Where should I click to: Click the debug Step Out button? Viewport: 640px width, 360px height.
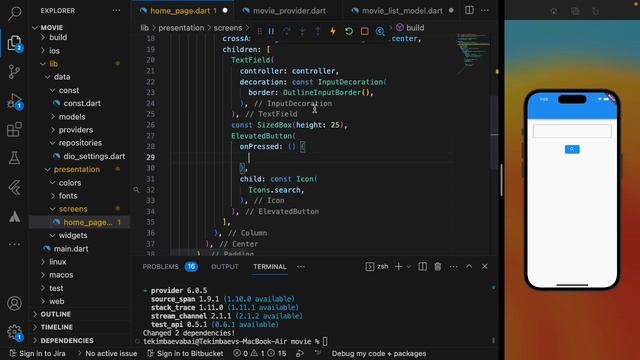point(318,31)
